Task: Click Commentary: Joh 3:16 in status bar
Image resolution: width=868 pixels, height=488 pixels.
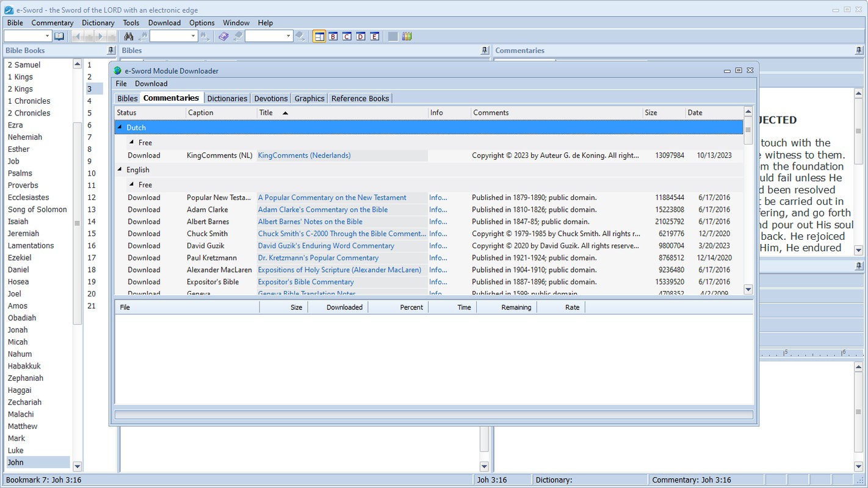Action: pos(692,480)
